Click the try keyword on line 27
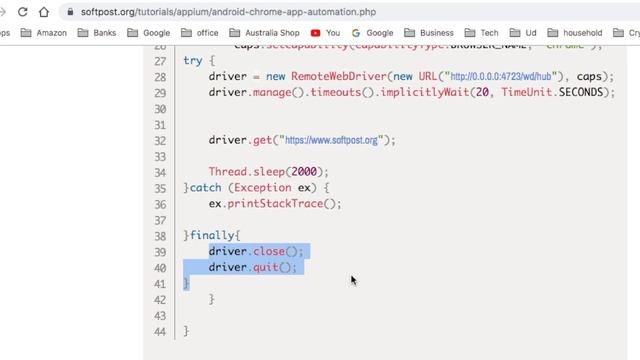Screen dimensions: 640x360 point(193,61)
